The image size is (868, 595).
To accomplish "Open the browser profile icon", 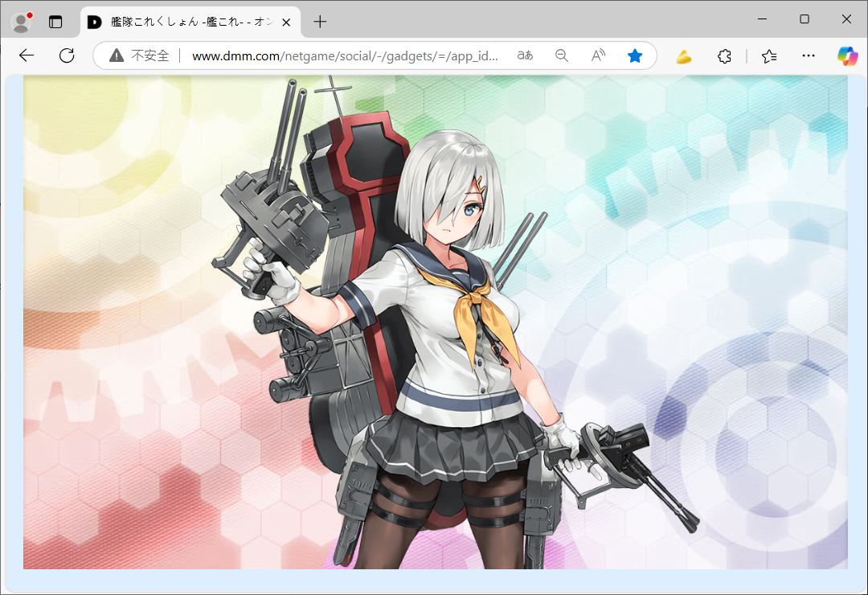I will (22, 23).
